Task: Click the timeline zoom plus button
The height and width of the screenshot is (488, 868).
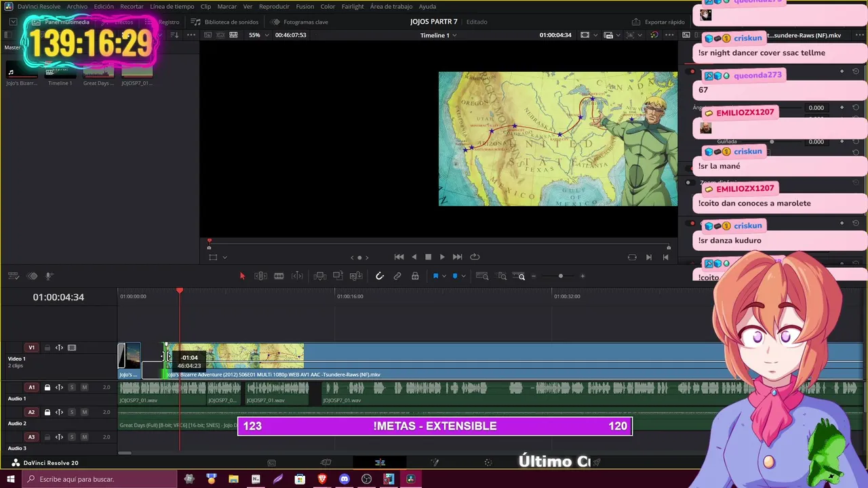Action: (583, 276)
